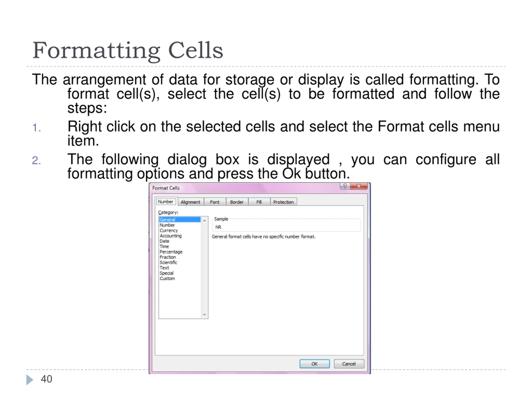Screen dimensions: 532x399
Task: Select Accounting in category list
Action: pos(171,236)
